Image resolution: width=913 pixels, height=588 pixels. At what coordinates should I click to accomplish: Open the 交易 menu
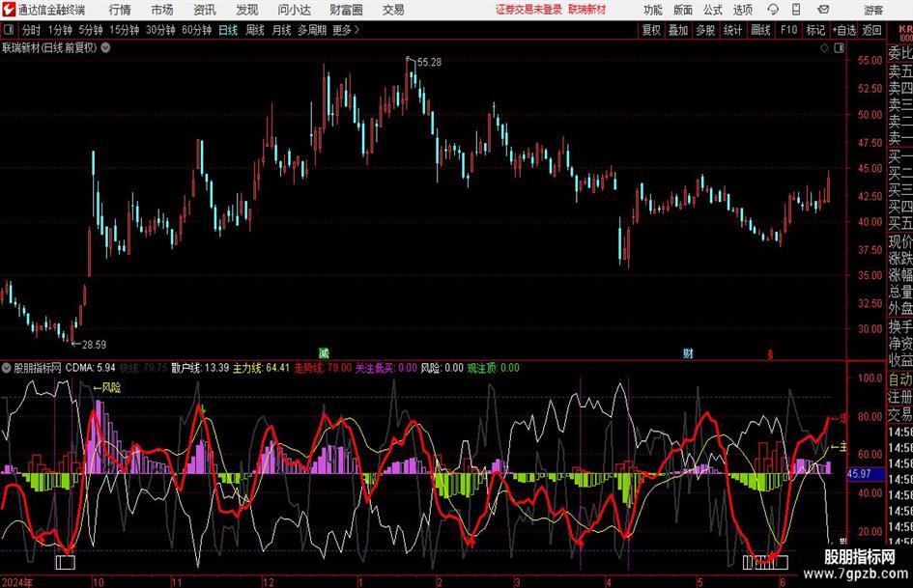393,10
